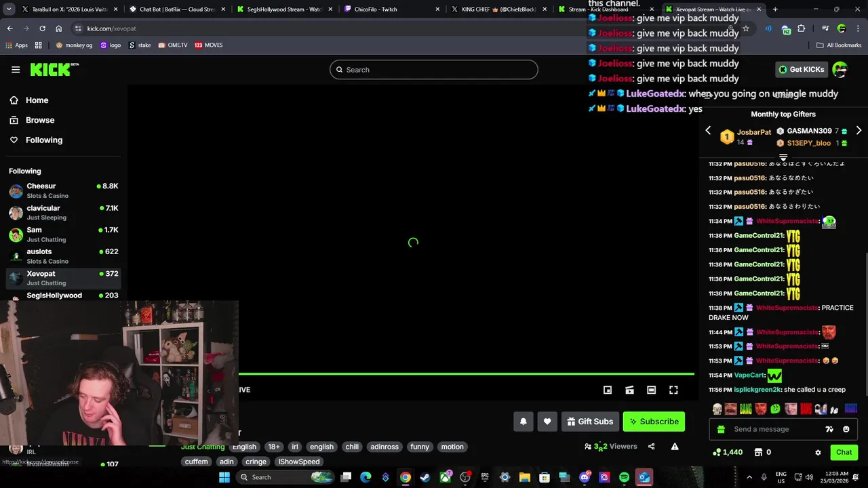
Task: Switch to the SeglsHollywood Stream tab
Action: click(x=285, y=9)
